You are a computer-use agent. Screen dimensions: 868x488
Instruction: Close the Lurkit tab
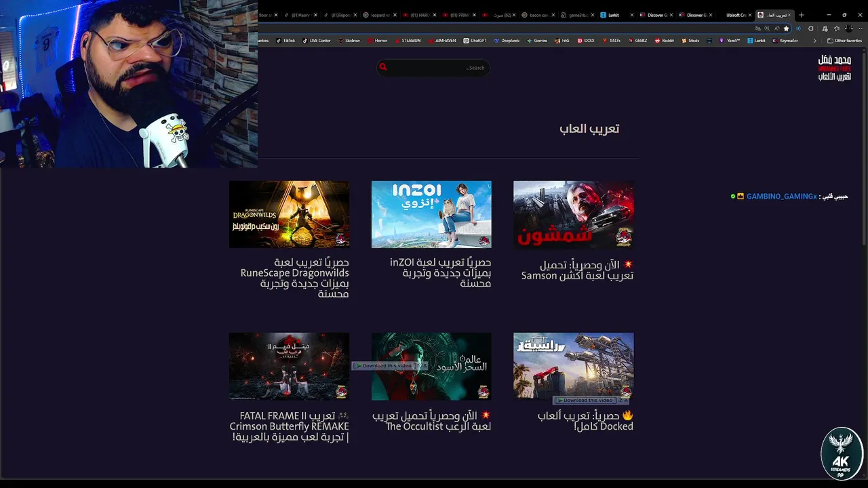(632, 15)
